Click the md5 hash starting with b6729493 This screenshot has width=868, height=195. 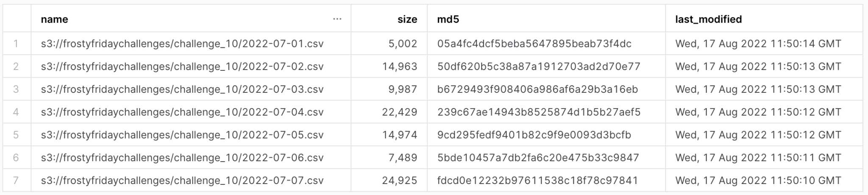point(537,89)
